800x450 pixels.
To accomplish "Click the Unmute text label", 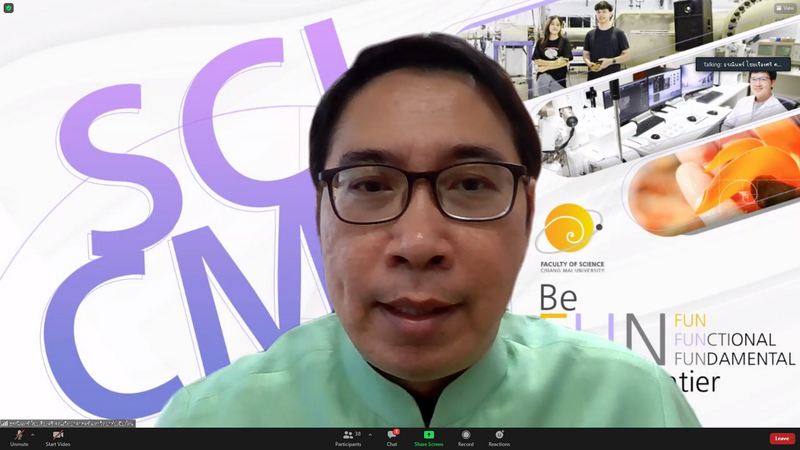I will tap(19, 444).
